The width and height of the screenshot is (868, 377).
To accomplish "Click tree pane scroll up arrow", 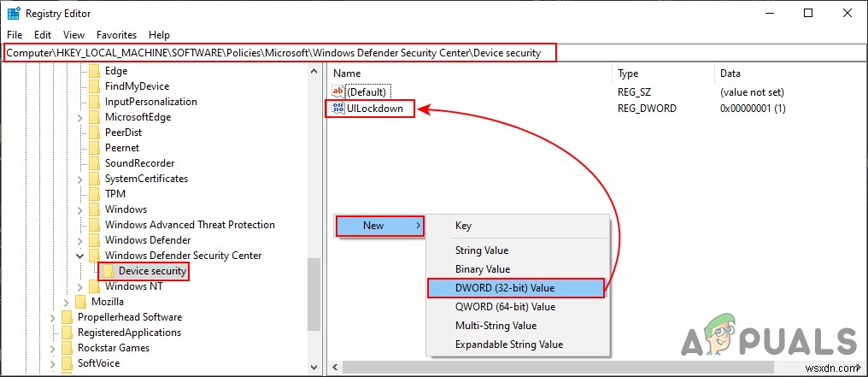I will click(314, 71).
